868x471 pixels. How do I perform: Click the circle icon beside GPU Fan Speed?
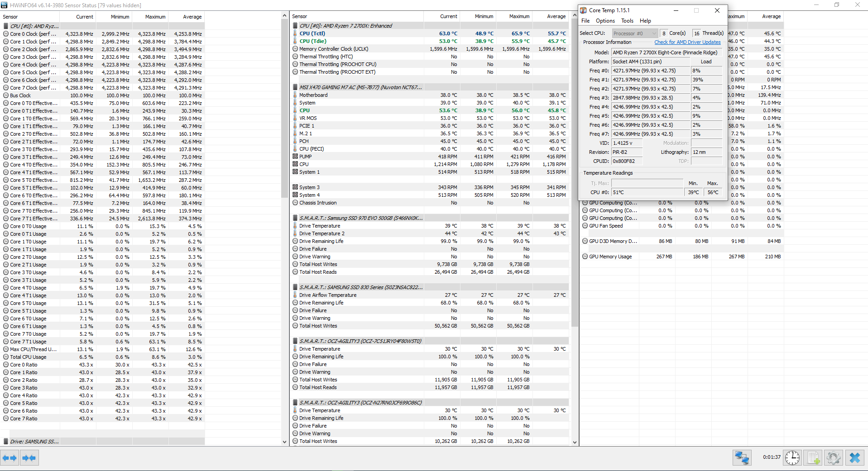585,226
